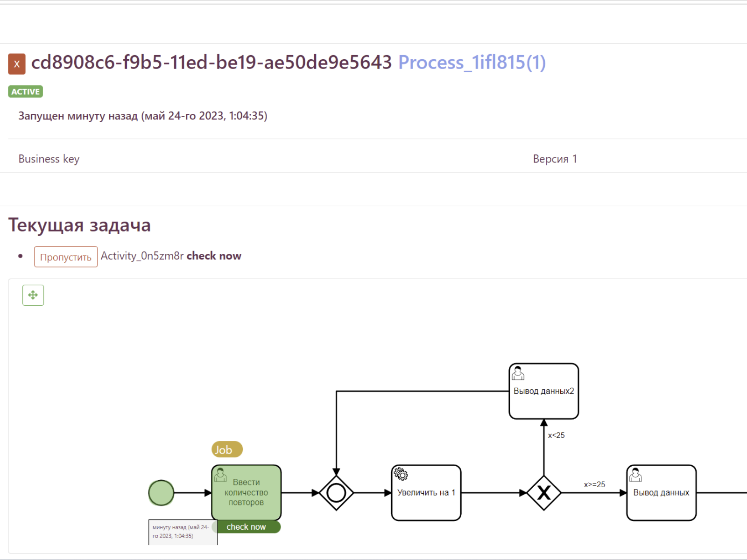Select the Вывод данных user task
This screenshot has height=560, width=747.
[662, 492]
